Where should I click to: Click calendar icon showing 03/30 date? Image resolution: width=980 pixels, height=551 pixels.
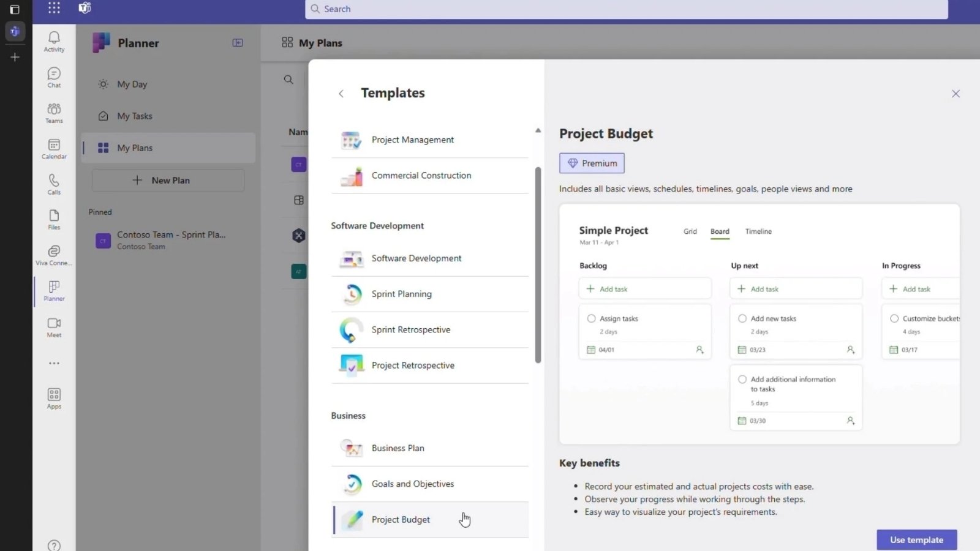(742, 421)
